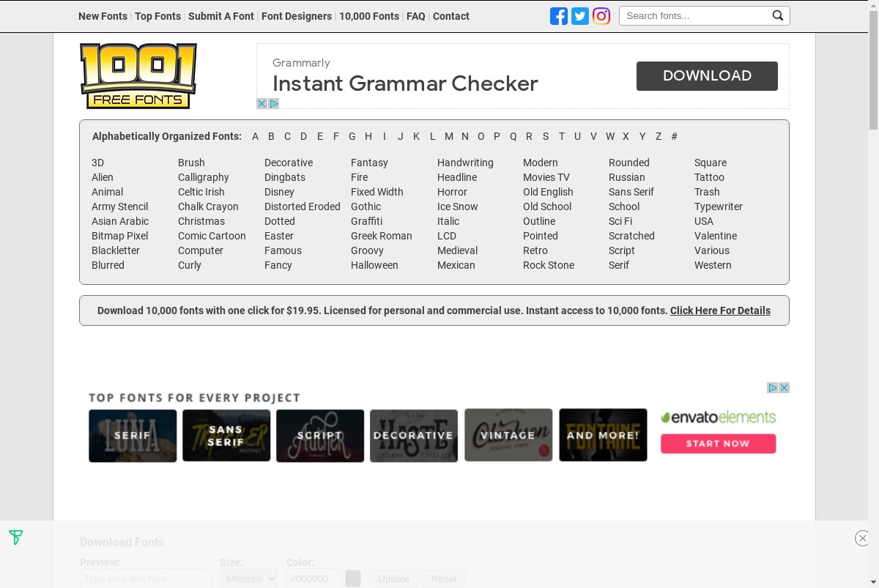Open the Western fonts category
The image size is (879, 588).
(713, 265)
